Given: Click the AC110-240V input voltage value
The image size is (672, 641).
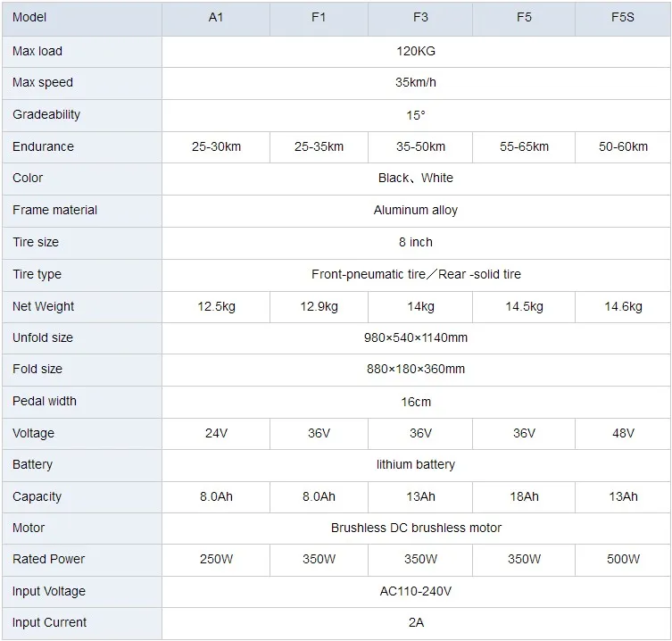Looking at the screenshot, I should (x=416, y=592).
